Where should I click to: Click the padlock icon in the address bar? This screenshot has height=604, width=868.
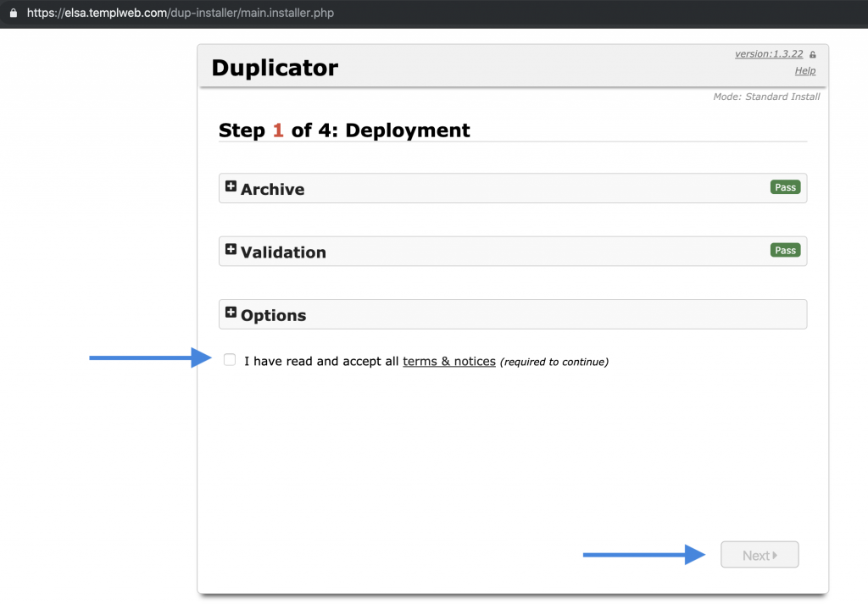pos(12,14)
